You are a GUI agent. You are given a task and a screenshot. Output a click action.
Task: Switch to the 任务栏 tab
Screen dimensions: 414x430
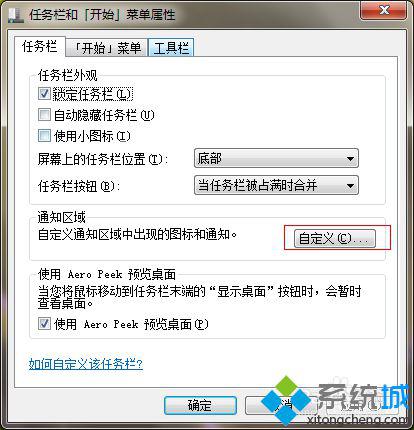(39, 46)
